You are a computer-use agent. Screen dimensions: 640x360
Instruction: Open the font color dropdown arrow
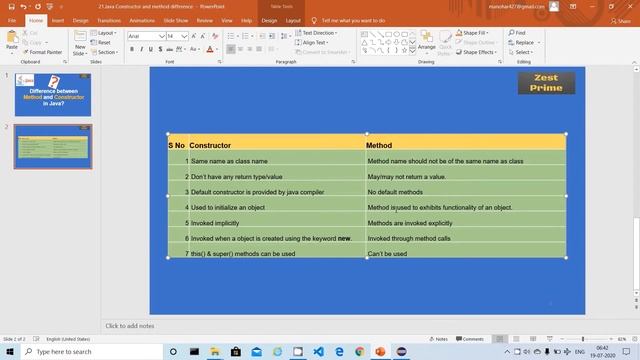[x=217, y=49]
